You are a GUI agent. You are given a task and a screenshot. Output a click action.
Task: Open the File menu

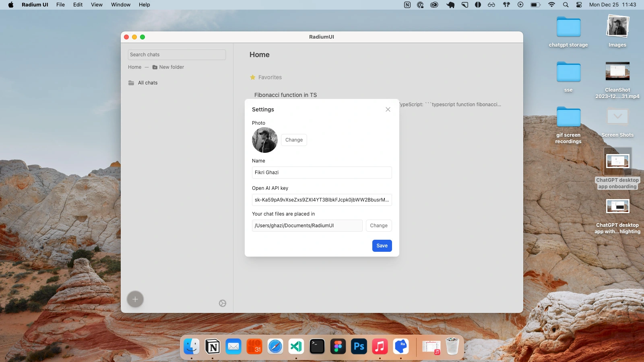point(60,5)
